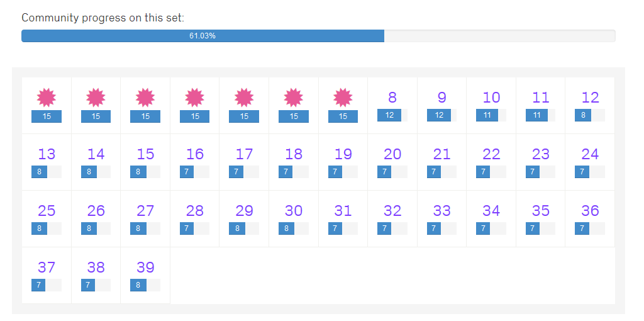Click the progress bar under problem 9

point(441,115)
